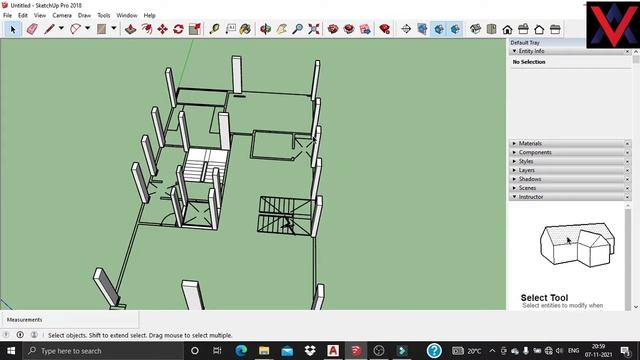Switch to the Iso view
The width and height of the screenshot is (640, 360).
point(476,29)
